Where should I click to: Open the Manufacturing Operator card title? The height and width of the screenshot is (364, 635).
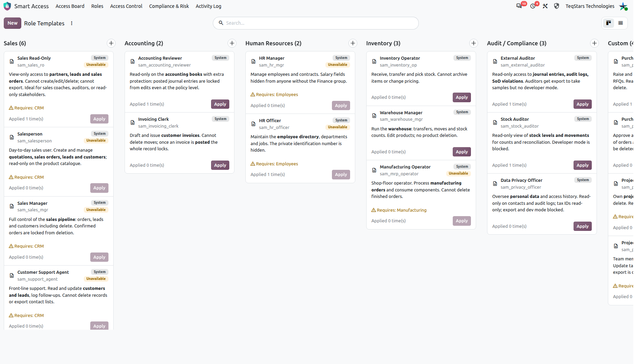[x=405, y=167]
